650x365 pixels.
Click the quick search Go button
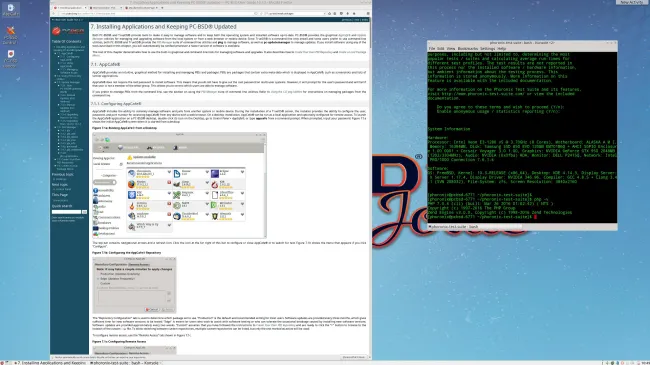click(x=85, y=212)
